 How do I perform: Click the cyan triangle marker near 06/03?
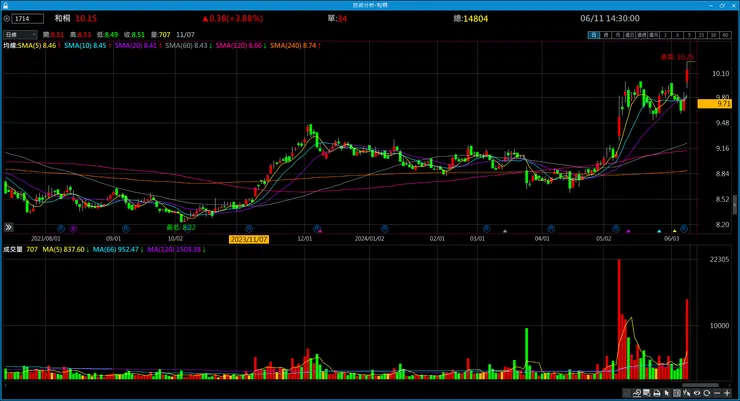(x=659, y=231)
